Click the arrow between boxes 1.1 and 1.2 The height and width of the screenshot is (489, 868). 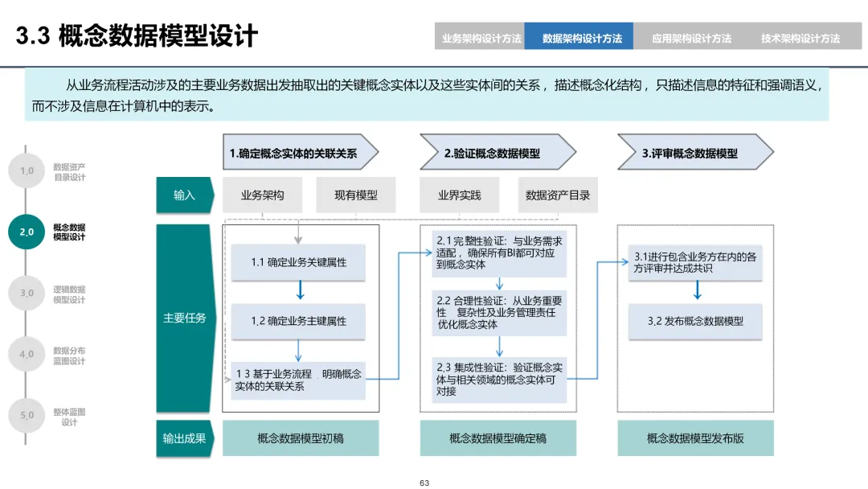(300, 290)
